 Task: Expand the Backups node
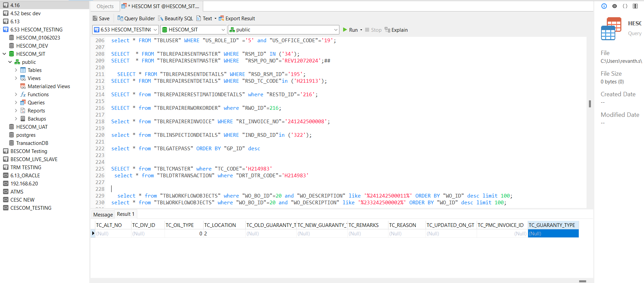pos(16,119)
